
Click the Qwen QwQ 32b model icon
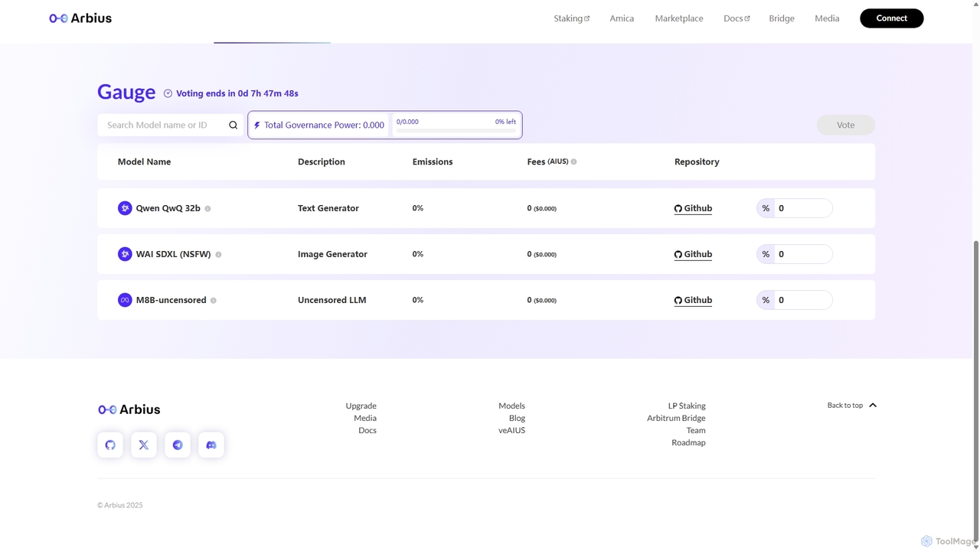[125, 208]
